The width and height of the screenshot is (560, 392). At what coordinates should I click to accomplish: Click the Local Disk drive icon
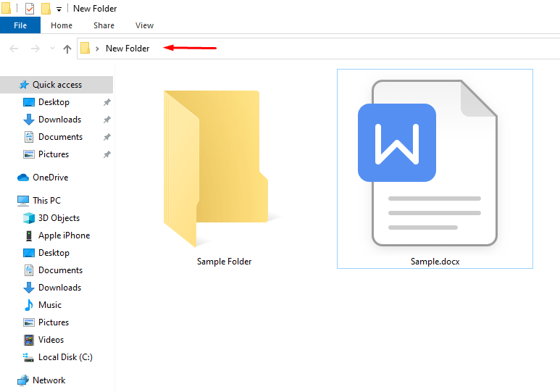pyautogui.click(x=28, y=358)
